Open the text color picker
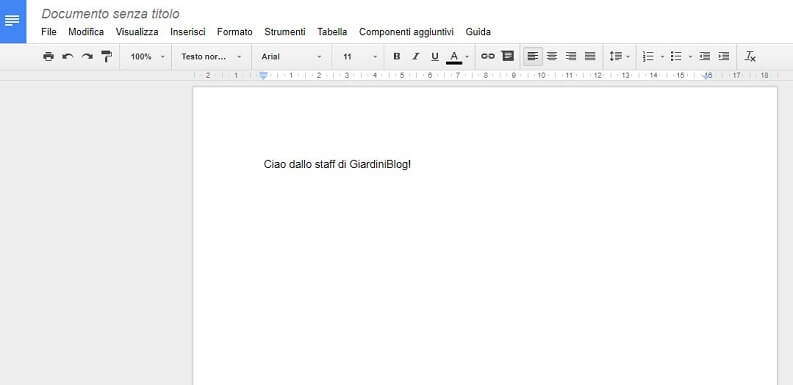Image resolution: width=793 pixels, height=385 pixels. [x=454, y=57]
